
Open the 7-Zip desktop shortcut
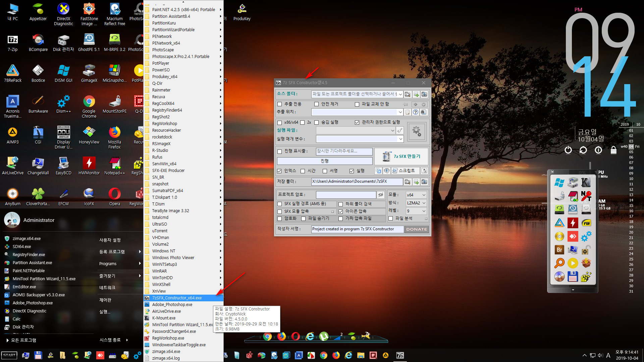click(x=12, y=42)
